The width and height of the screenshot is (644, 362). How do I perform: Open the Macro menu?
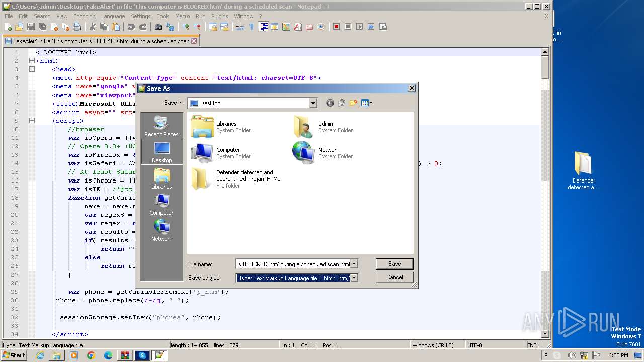pos(182,16)
